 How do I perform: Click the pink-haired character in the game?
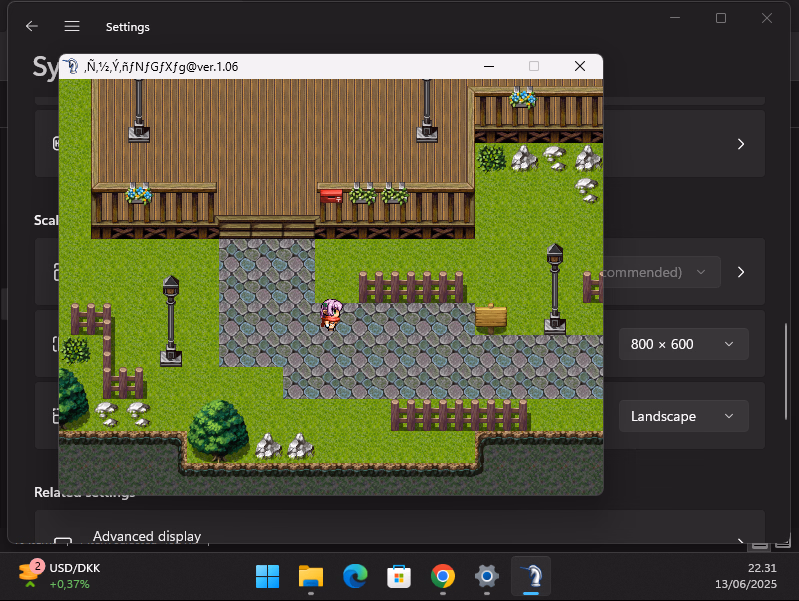coord(331,313)
